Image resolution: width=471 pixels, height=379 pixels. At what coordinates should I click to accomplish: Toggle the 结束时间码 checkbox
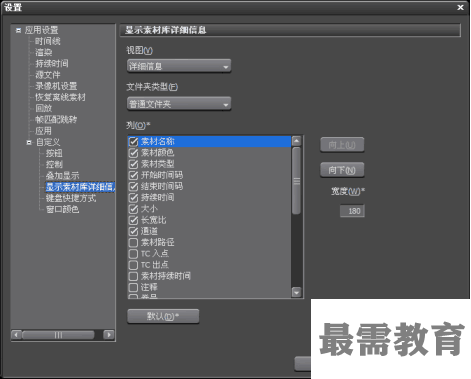point(133,186)
